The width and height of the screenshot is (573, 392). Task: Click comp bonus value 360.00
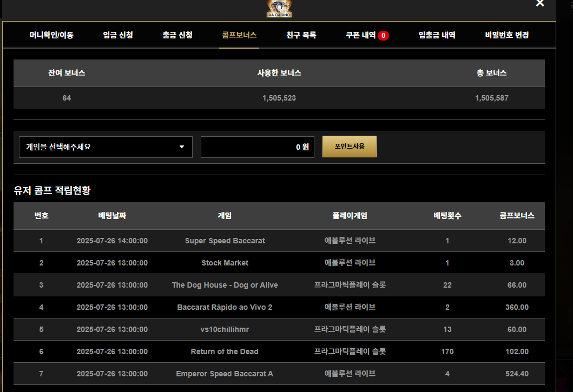tap(517, 307)
